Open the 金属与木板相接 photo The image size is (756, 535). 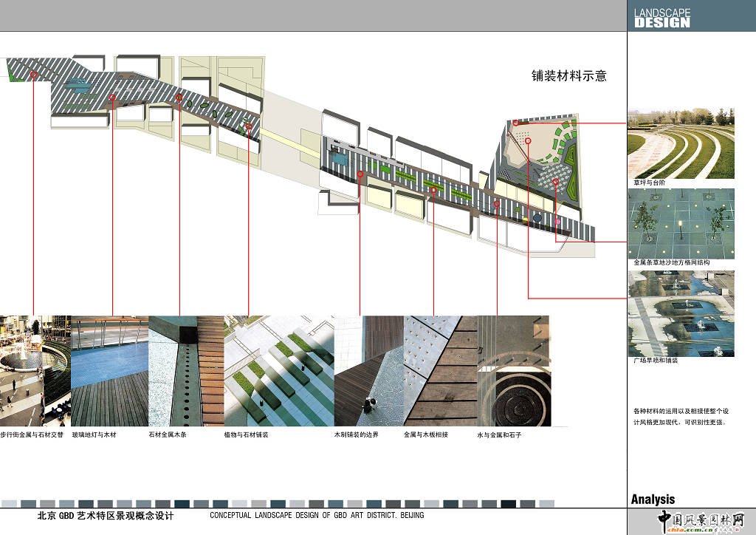(x=440, y=371)
